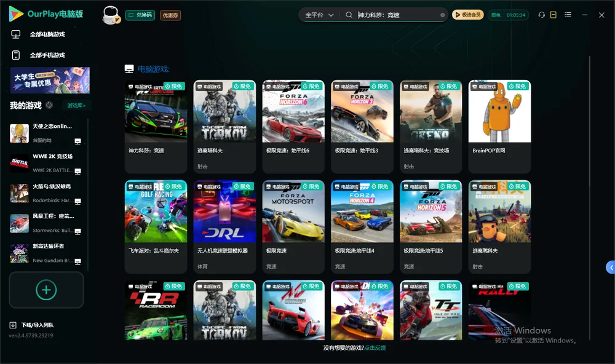Click the refresh icon next to 我的游戏
This screenshot has width=615, height=364.
(49, 105)
